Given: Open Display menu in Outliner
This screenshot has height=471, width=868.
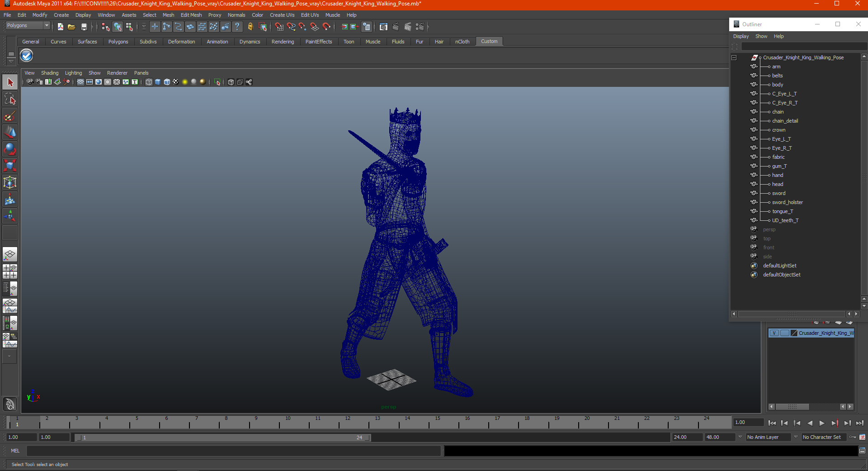Looking at the screenshot, I should 741,36.
